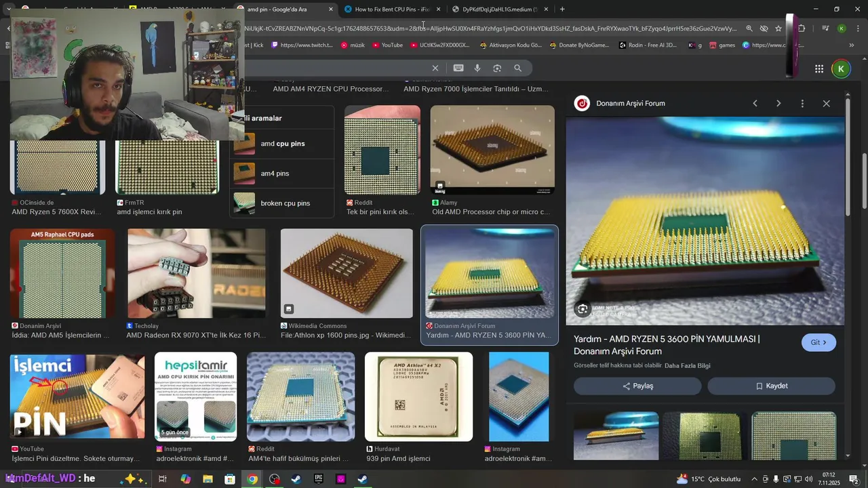Close the image preview panel
This screenshot has width=868, height=488.
coord(826,103)
